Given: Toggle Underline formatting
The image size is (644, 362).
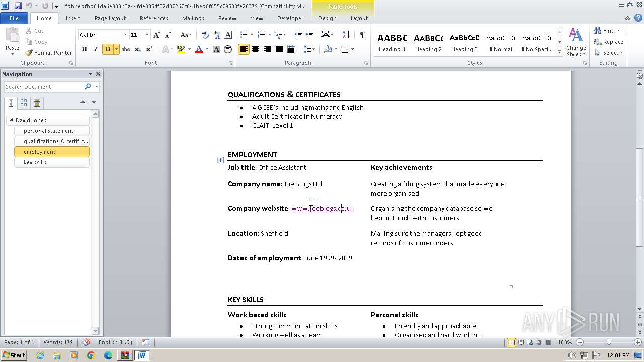Looking at the screenshot, I should (x=107, y=49).
